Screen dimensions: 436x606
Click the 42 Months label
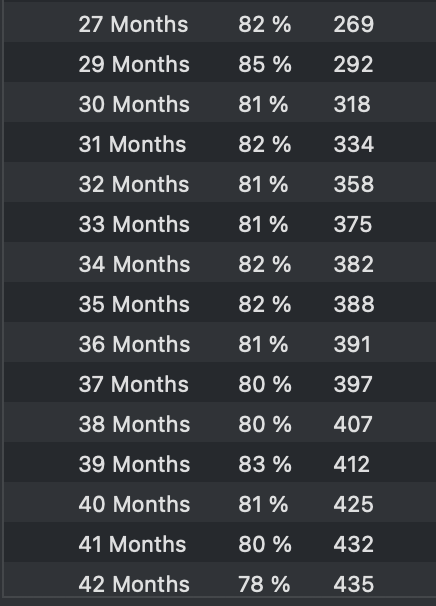(x=134, y=584)
